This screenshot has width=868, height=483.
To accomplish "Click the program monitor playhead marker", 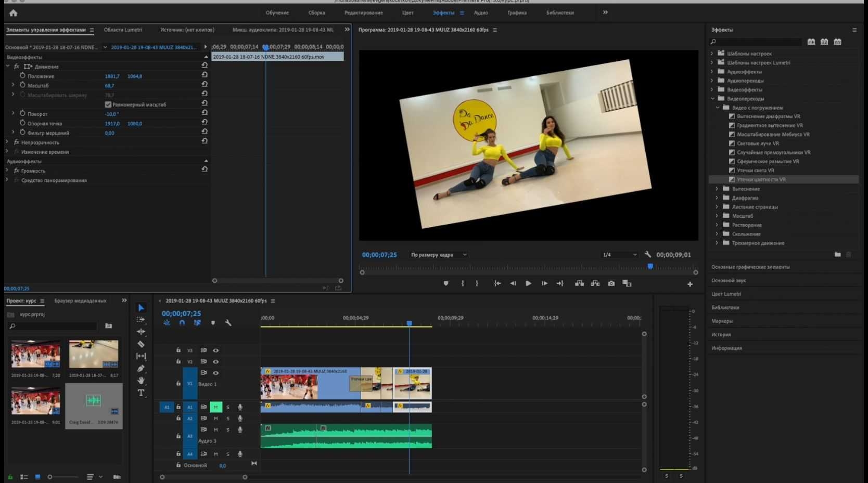I will click(x=650, y=266).
